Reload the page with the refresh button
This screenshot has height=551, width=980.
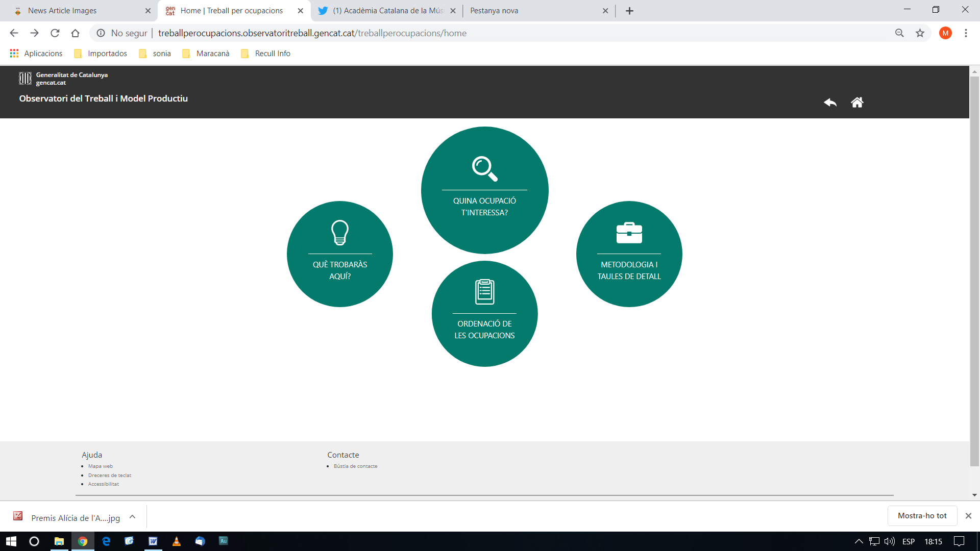click(55, 33)
